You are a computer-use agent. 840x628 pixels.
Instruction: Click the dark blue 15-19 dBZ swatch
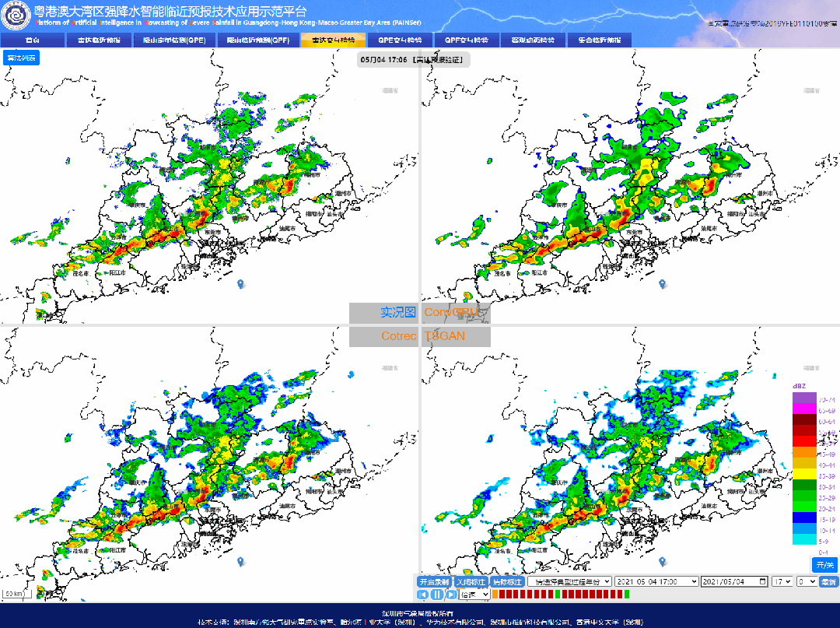pos(805,517)
